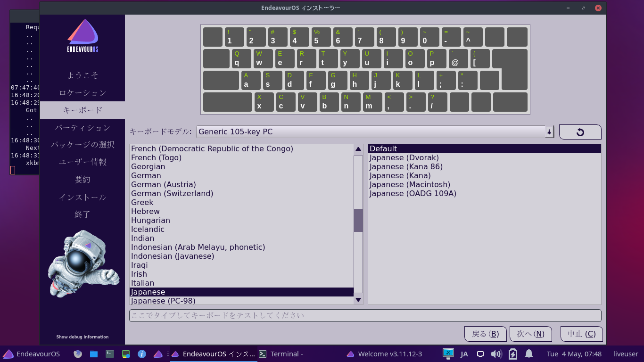Open the volume control tray icon
The image size is (644, 362).
(x=496, y=354)
